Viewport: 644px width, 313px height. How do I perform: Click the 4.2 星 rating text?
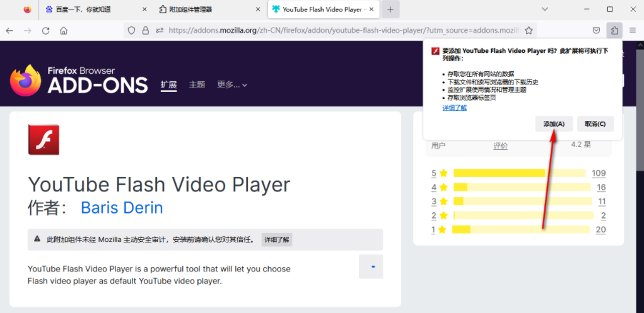click(x=581, y=144)
